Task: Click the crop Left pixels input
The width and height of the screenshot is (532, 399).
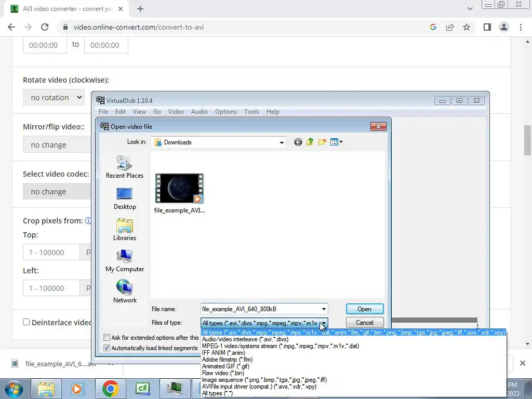Action: (51, 288)
